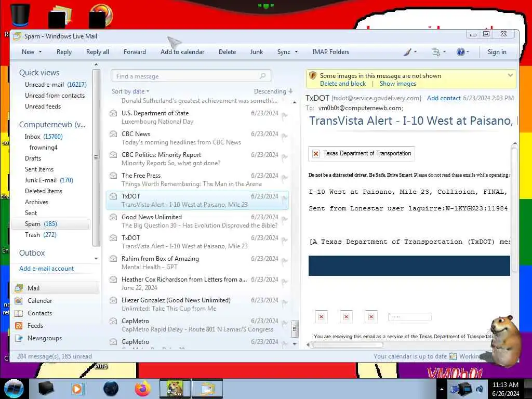
Task: Toggle Descending sort order
Action: [273, 91]
